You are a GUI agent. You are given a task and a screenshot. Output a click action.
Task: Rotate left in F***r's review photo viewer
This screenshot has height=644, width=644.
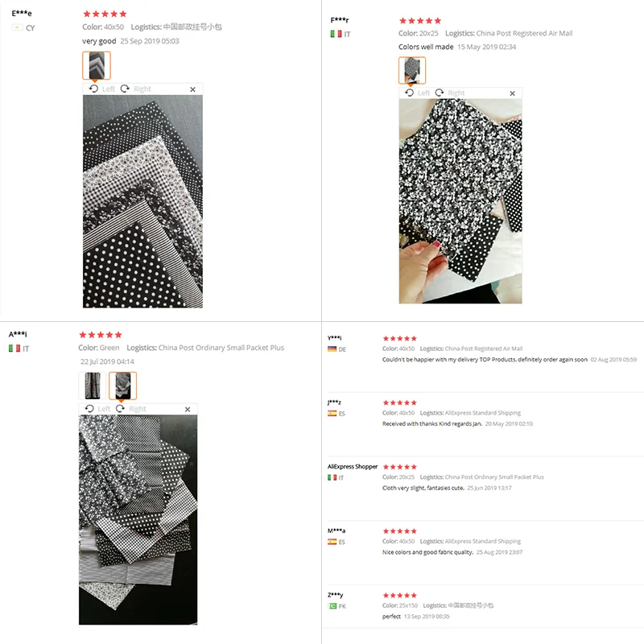point(416,93)
